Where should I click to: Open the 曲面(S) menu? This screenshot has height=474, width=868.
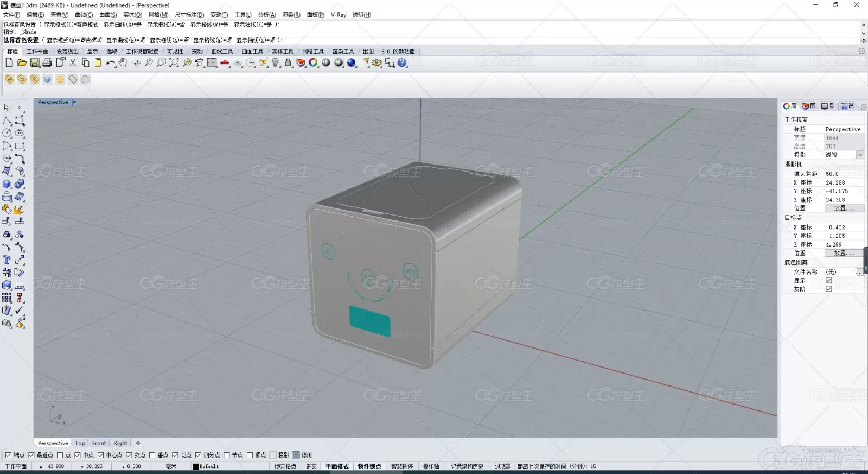(x=108, y=15)
